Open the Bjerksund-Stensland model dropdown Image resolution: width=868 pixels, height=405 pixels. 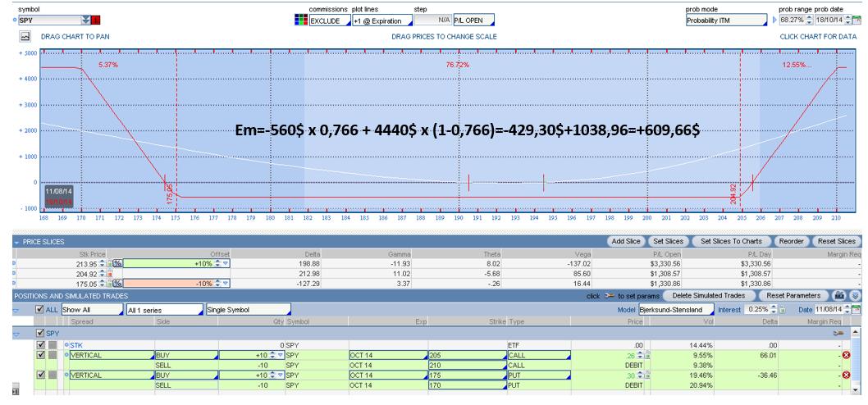click(673, 310)
